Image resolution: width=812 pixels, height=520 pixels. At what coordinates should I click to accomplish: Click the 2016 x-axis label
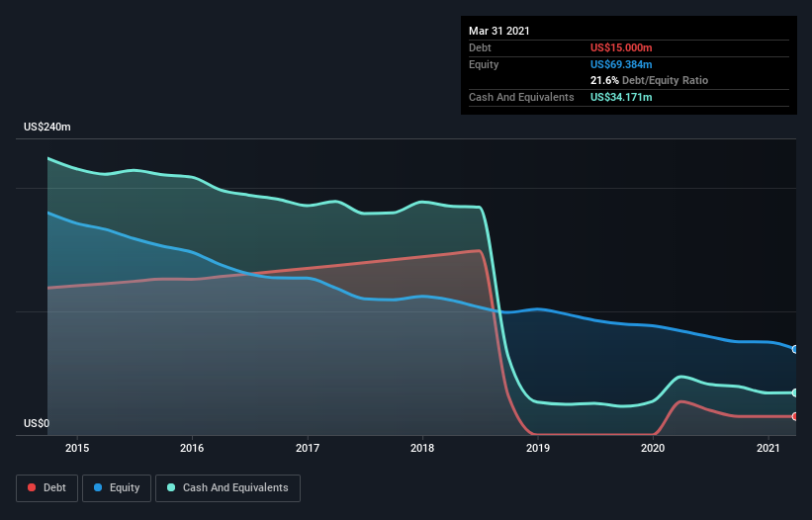tap(192, 448)
